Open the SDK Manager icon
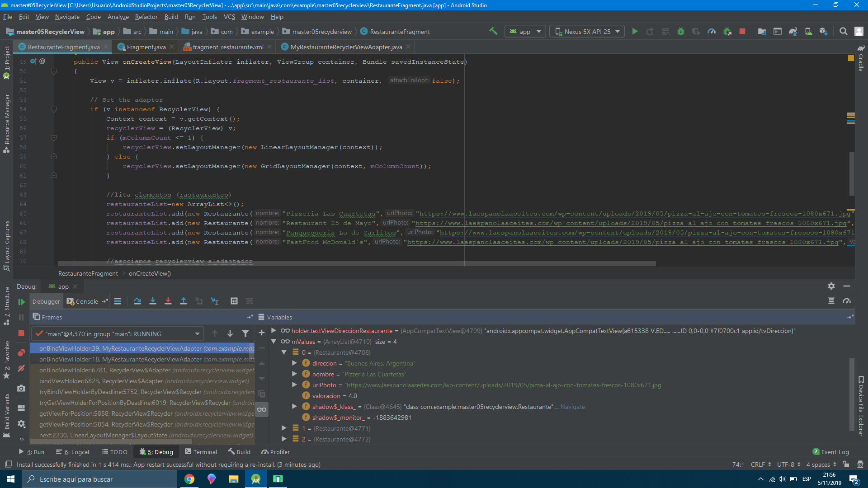868x488 pixels. [824, 31]
